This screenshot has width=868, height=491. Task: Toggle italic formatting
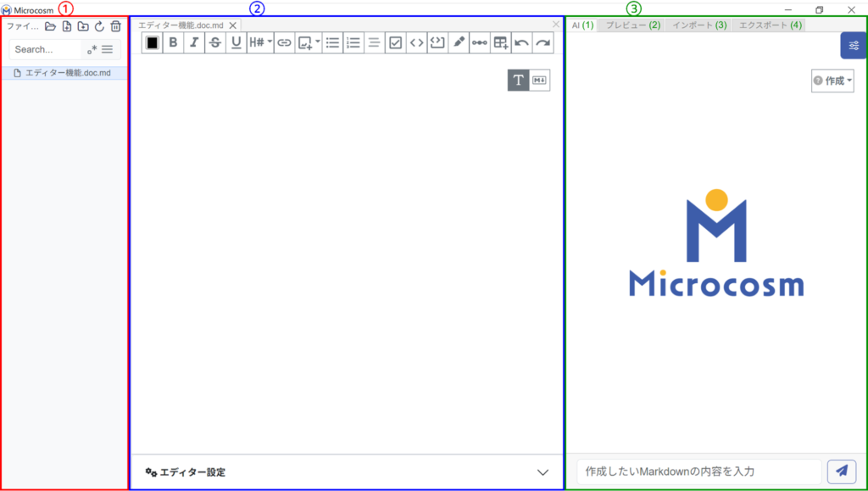[194, 42]
